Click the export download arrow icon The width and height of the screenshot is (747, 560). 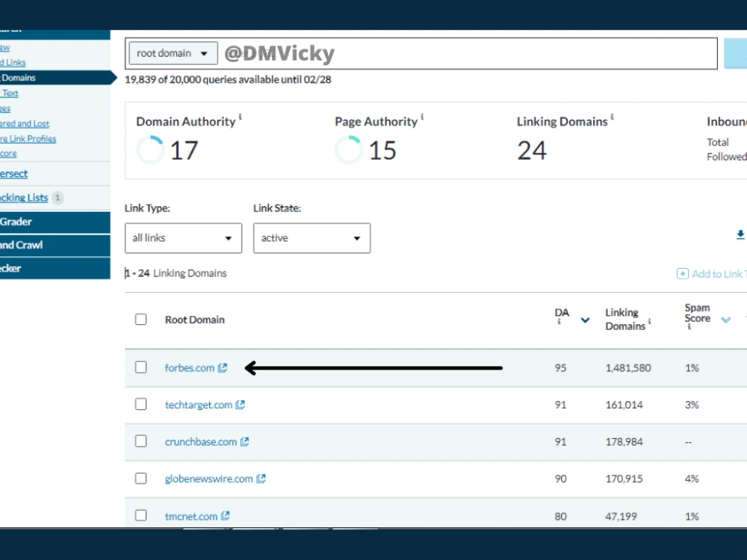point(740,234)
